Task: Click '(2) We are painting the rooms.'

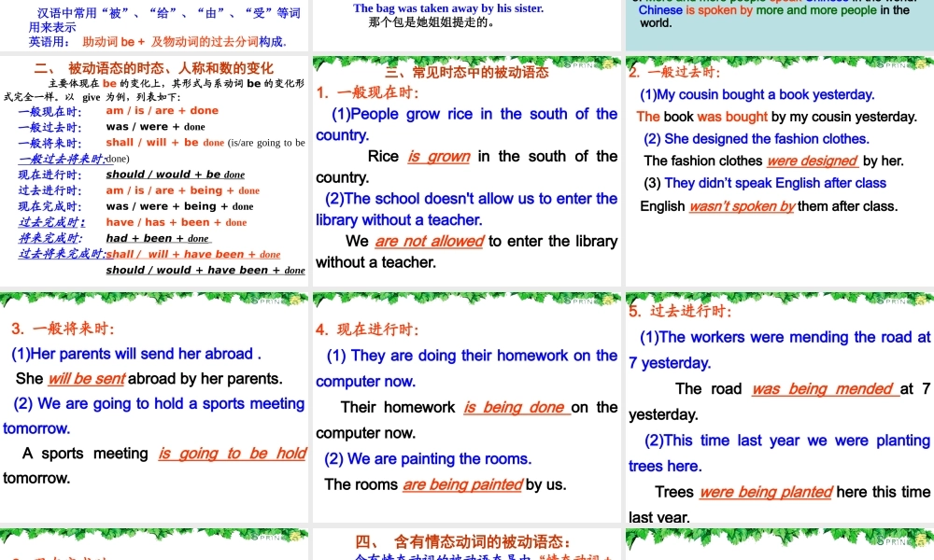Action: pyautogui.click(x=428, y=459)
